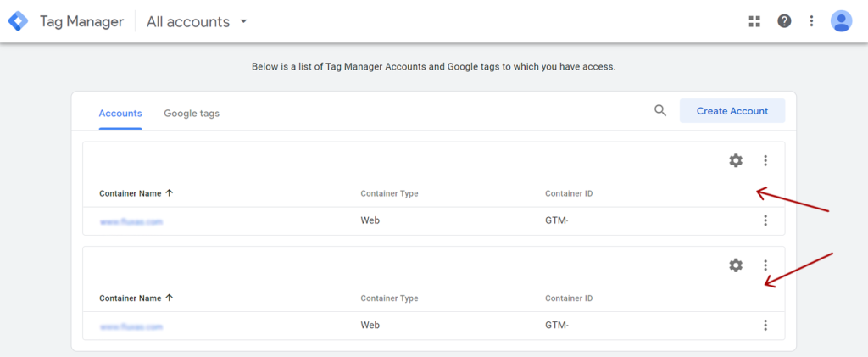The image size is (868, 357).
Task: Sort second table by Container Name
Action: pos(136,298)
